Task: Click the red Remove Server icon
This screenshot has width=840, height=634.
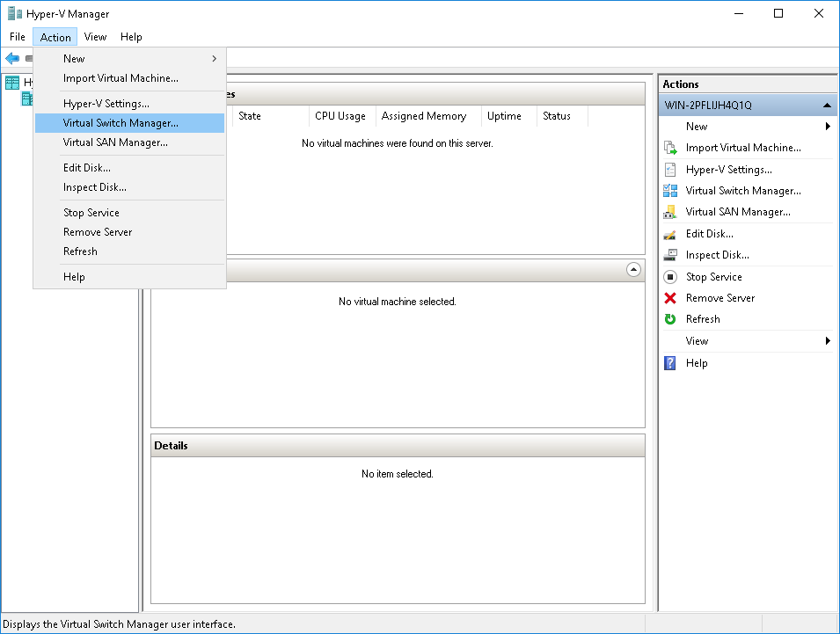Action: (670, 298)
